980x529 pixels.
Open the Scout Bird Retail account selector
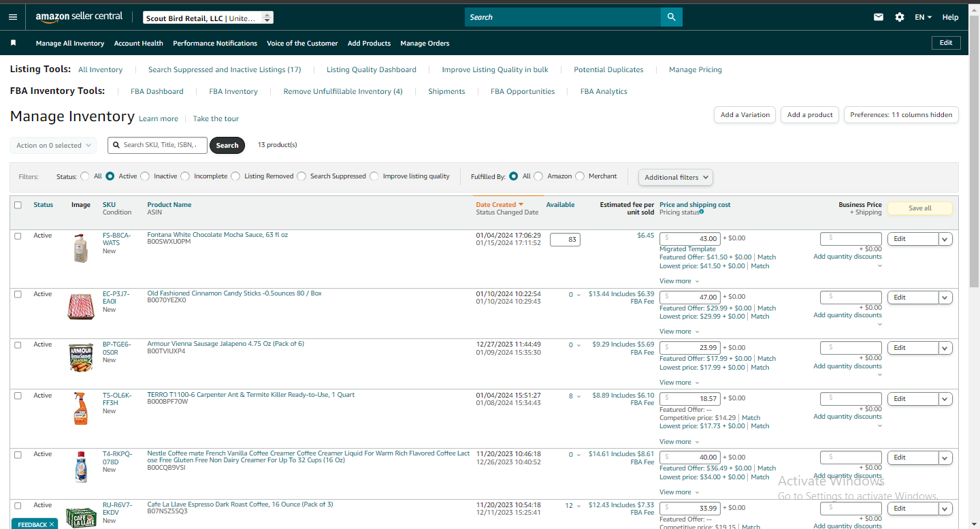pyautogui.click(x=208, y=18)
